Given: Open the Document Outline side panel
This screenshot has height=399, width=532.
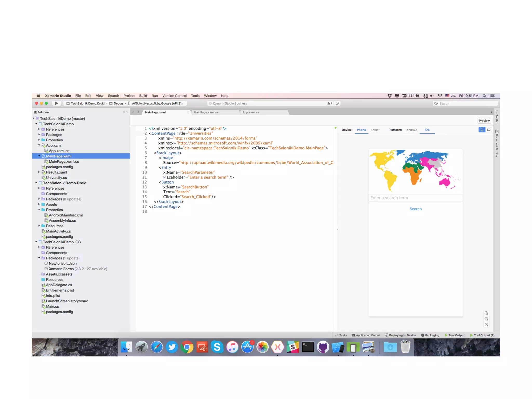Looking at the screenshot, I should (497, 143).
